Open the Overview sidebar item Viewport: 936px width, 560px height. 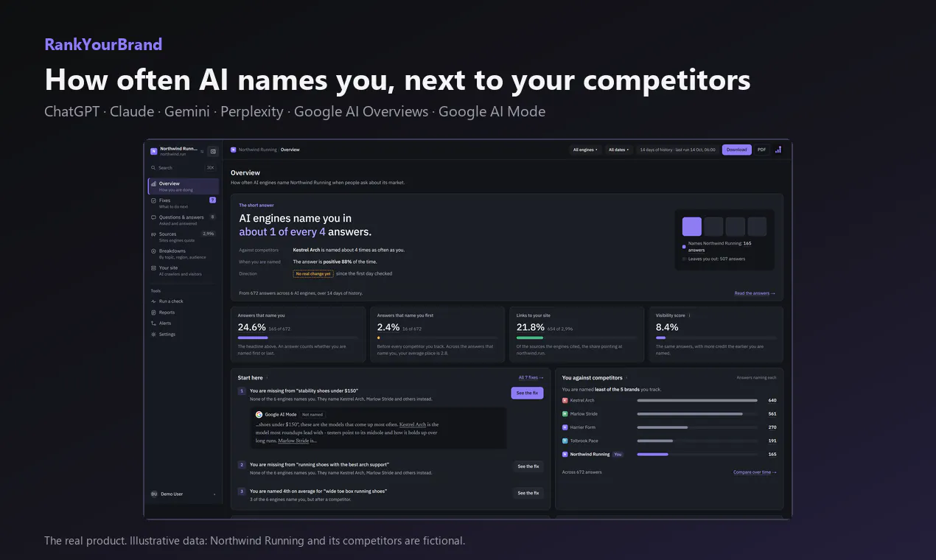coord(184,186)
